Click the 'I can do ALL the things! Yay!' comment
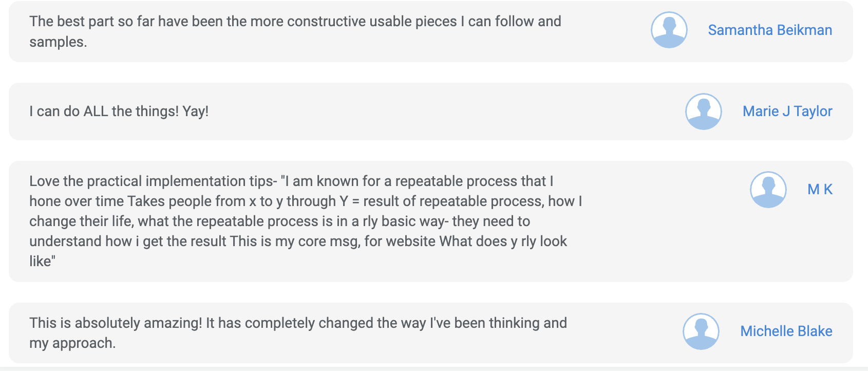Screen dimensions: 868x371 119,112
